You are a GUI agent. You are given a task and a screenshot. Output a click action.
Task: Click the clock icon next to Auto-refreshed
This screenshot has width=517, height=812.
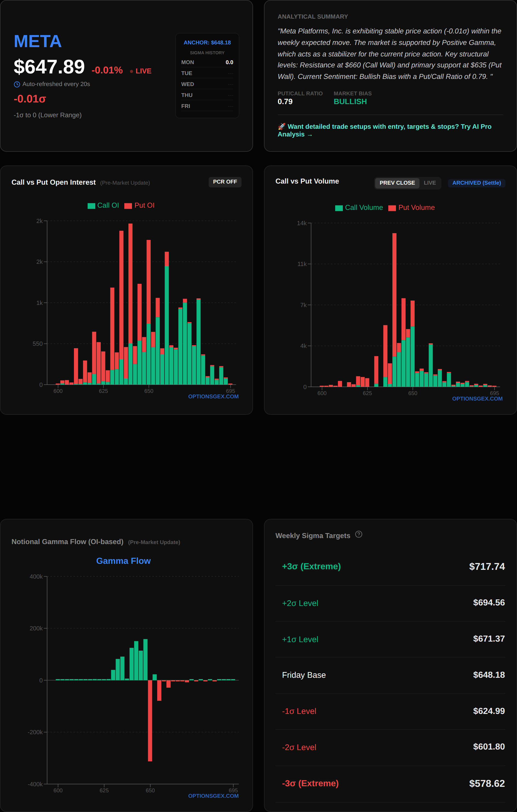click(17, 84)
